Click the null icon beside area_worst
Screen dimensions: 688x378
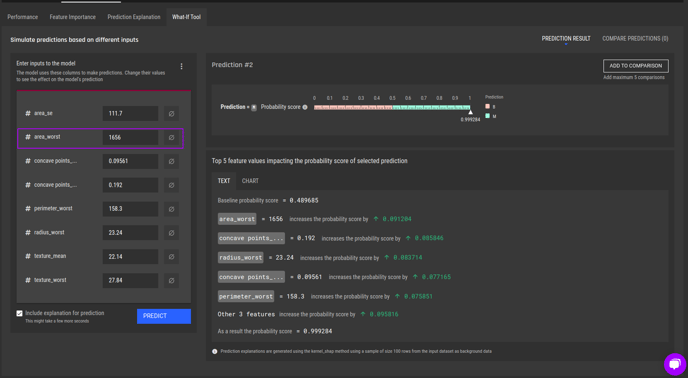pyautogui.click(x=171, y=137)
